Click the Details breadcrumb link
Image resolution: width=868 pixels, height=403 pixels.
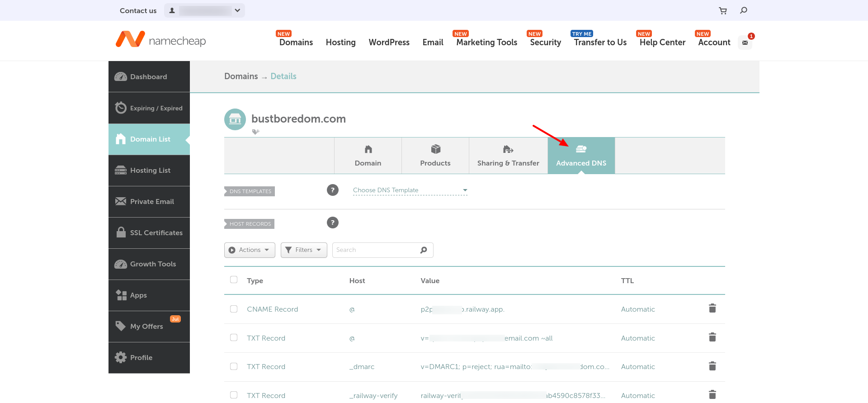click(x=283, y=76)
